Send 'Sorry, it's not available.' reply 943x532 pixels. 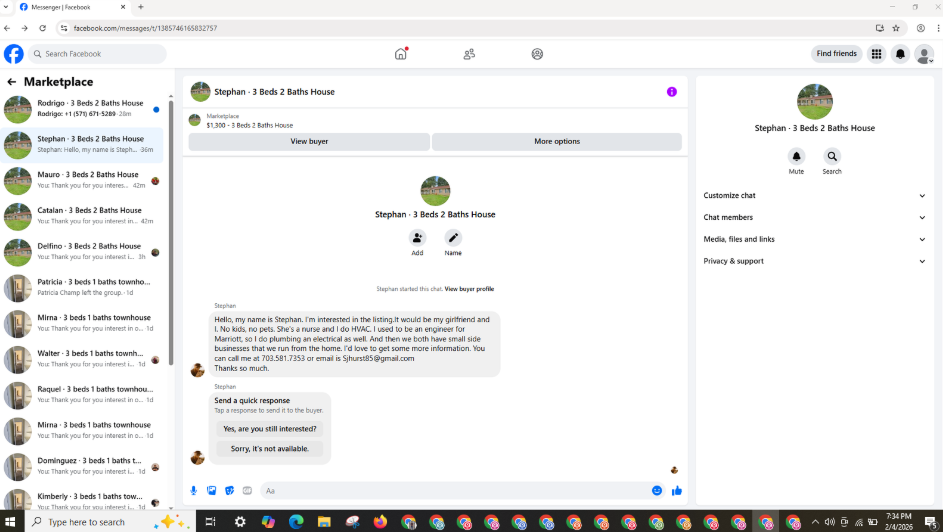point(269,449)
